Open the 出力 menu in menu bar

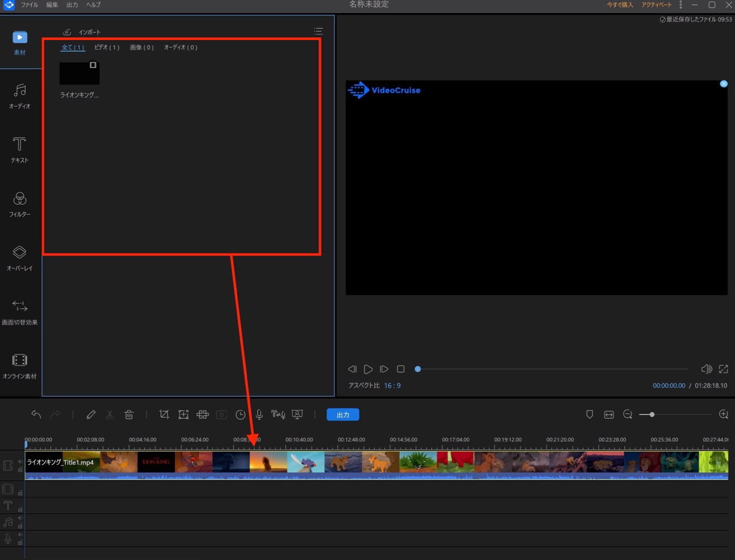(72, 5)
